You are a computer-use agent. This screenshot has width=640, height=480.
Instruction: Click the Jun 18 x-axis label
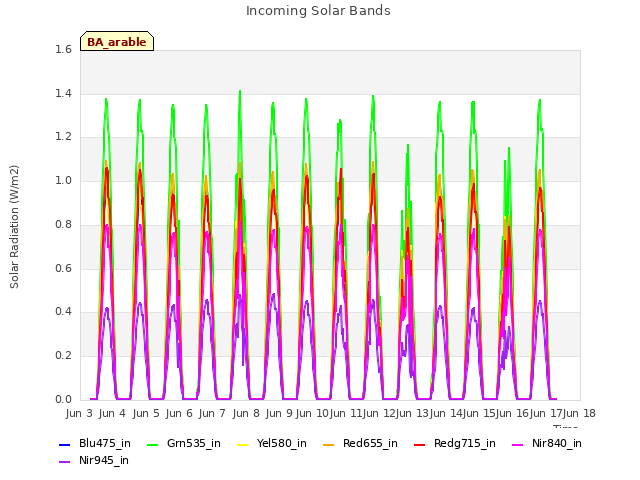579,413
